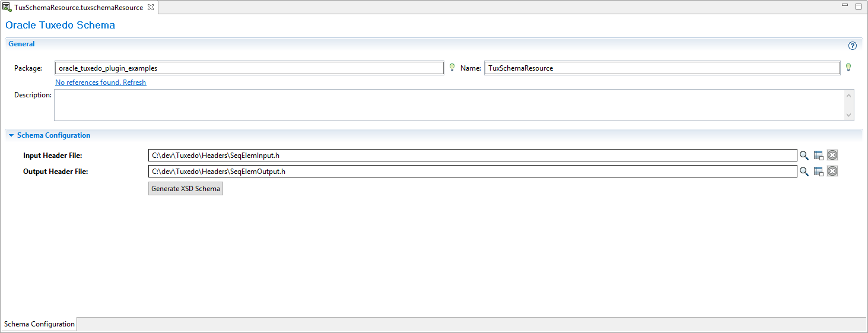Open help for the General section
This screenshot has height=333, width=868.
coord(853,46)
